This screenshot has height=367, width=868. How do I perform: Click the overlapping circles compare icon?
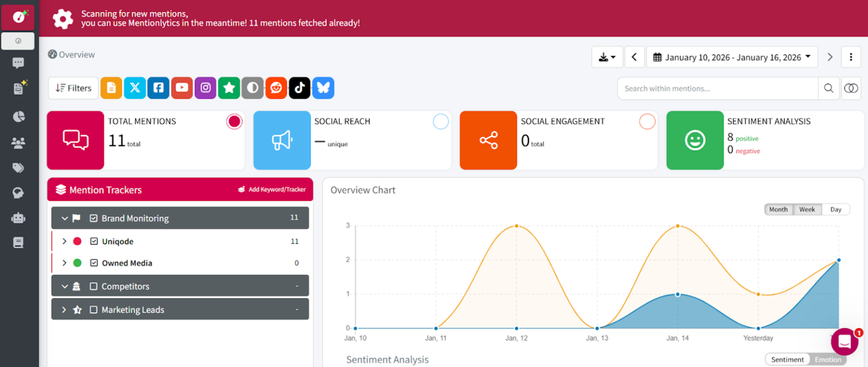click(851, 88)
